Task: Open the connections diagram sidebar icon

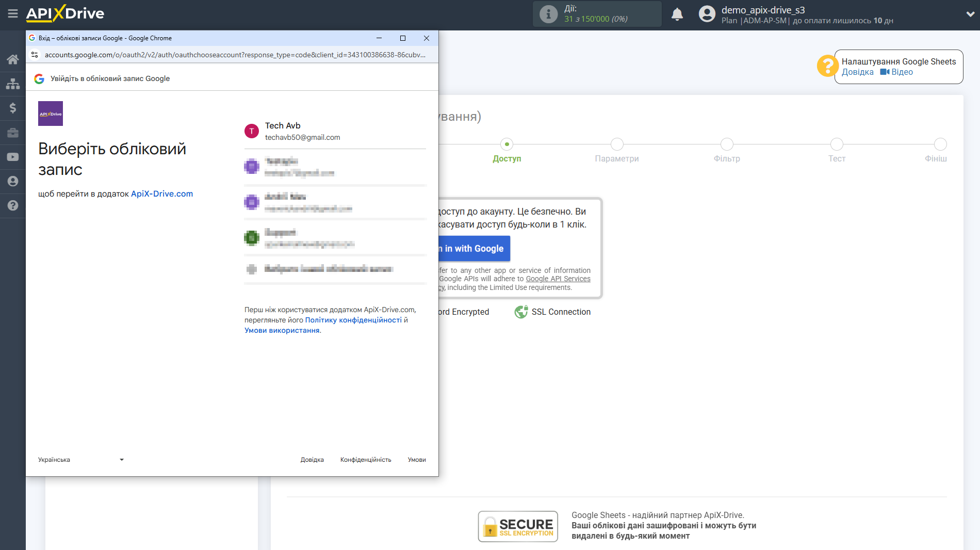Action: pos(13,84)
